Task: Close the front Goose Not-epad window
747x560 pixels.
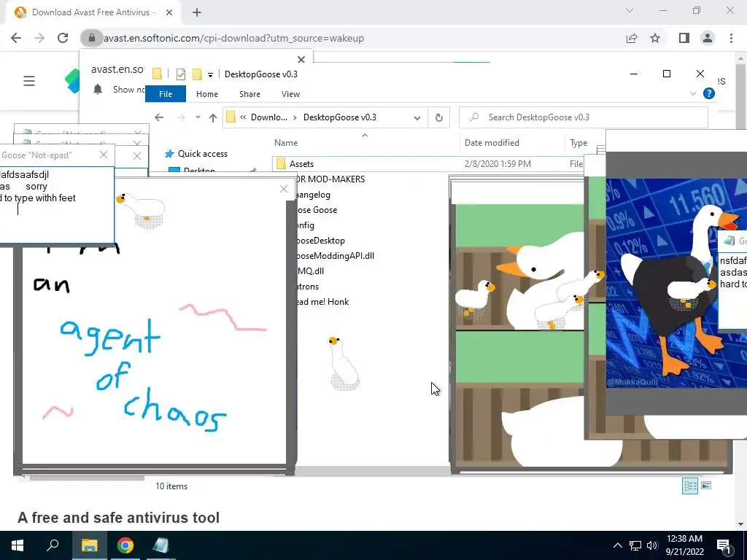Action: click(x=104, y=155)
